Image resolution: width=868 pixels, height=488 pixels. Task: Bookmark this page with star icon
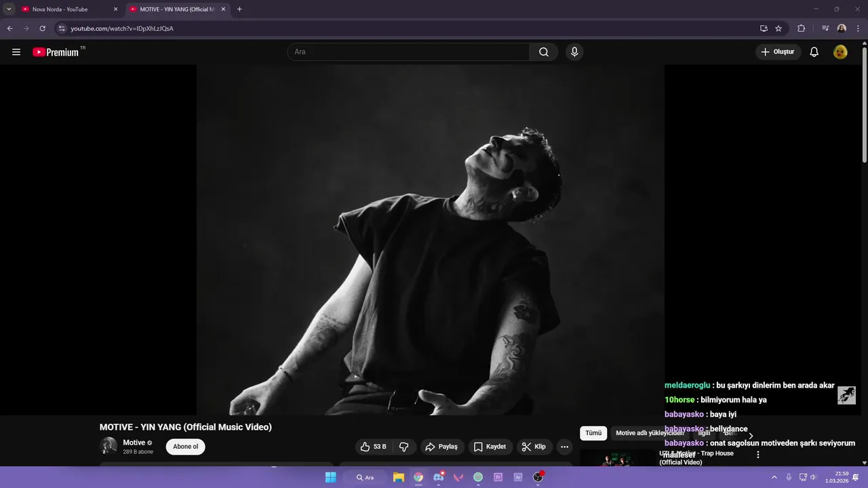[x=778, y=28]
